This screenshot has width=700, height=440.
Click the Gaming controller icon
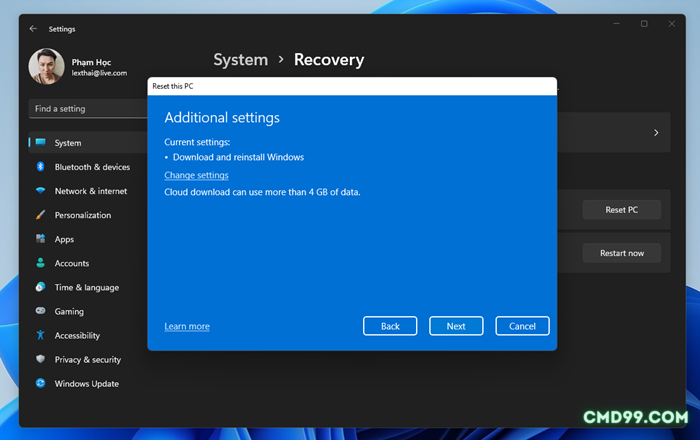coord(41,311)
